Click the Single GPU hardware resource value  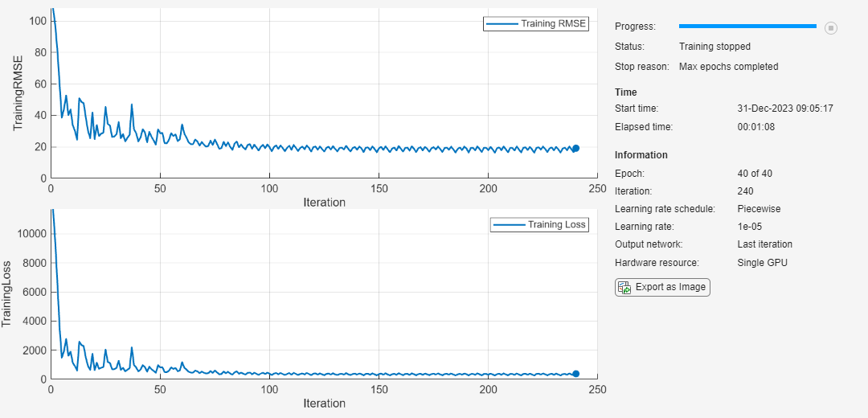point(762,263)
